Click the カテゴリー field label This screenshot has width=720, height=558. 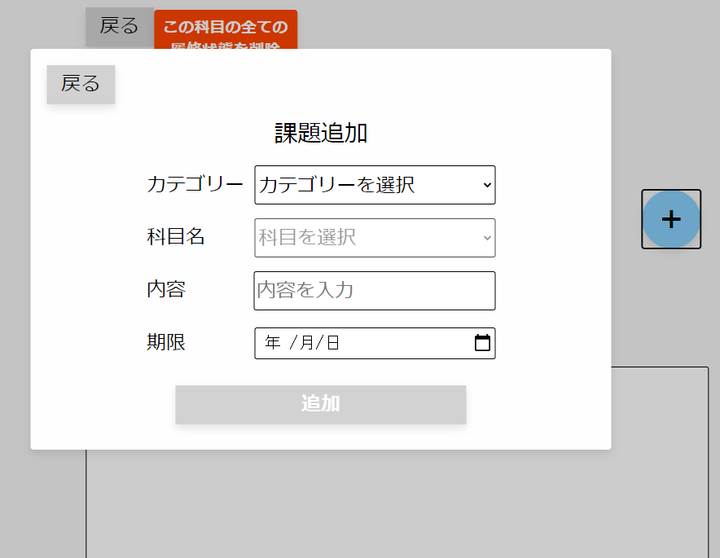click(x=195, y=185)
